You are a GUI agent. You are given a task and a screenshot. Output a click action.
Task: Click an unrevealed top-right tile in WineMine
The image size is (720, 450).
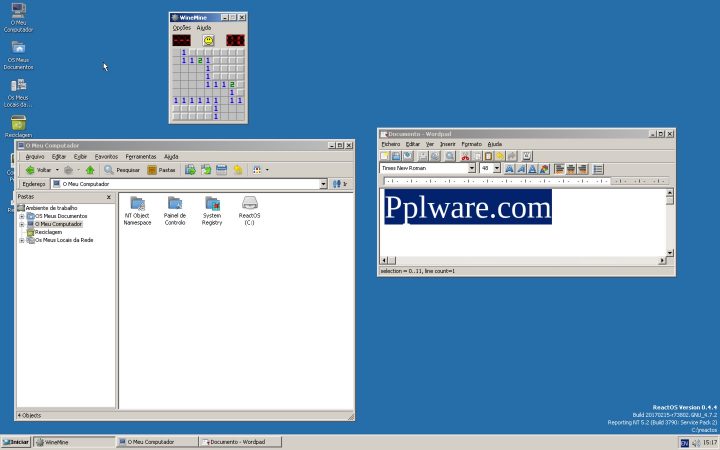238,53
